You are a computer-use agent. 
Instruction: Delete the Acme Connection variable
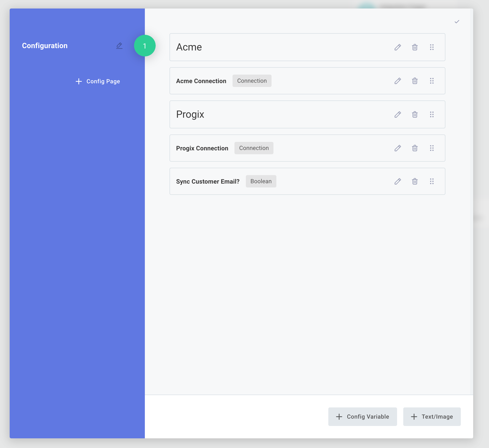(x=415, y=81)
